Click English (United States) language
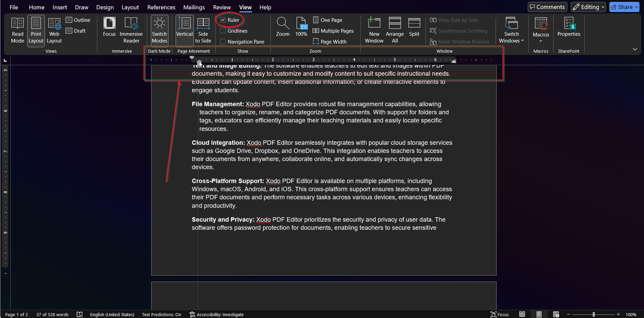This screenshot has height=318, width=644. pyautogui.click(x=112, y=314)
